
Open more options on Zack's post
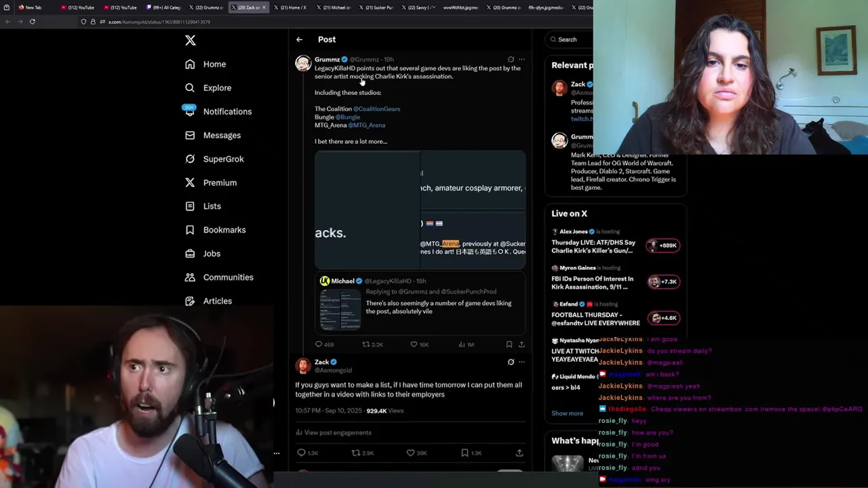[x=521, y=362]
